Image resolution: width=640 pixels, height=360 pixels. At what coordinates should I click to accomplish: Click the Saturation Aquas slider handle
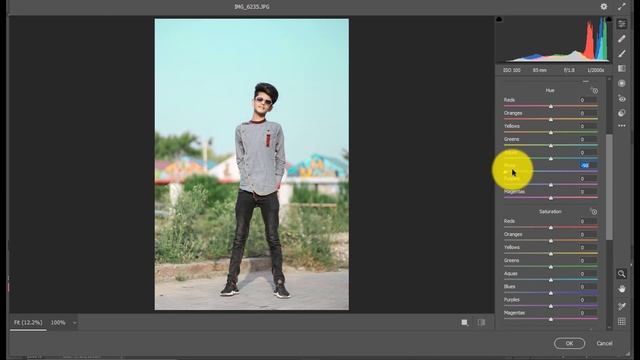point(551,280)
